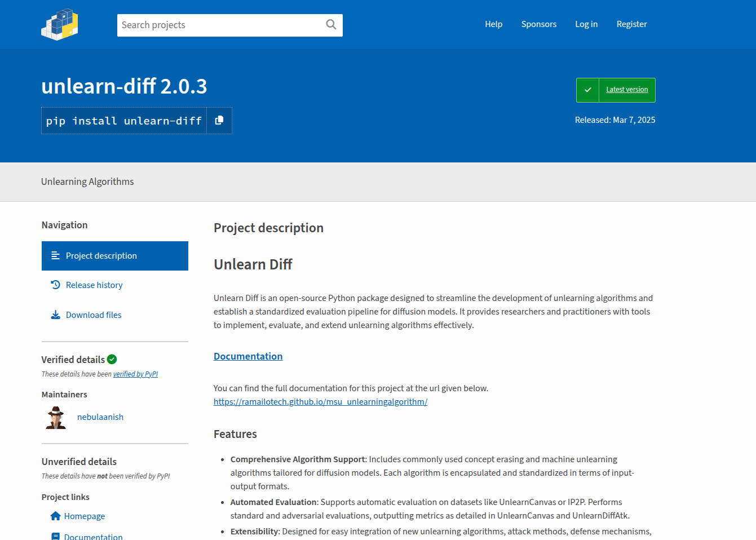Click the search magnifier icon
756x540 pixels.
coord(331,25)
